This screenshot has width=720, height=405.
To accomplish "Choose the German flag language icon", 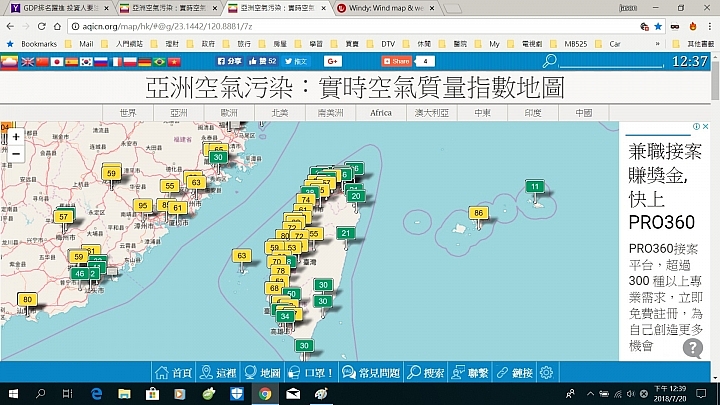I will 145,62.
